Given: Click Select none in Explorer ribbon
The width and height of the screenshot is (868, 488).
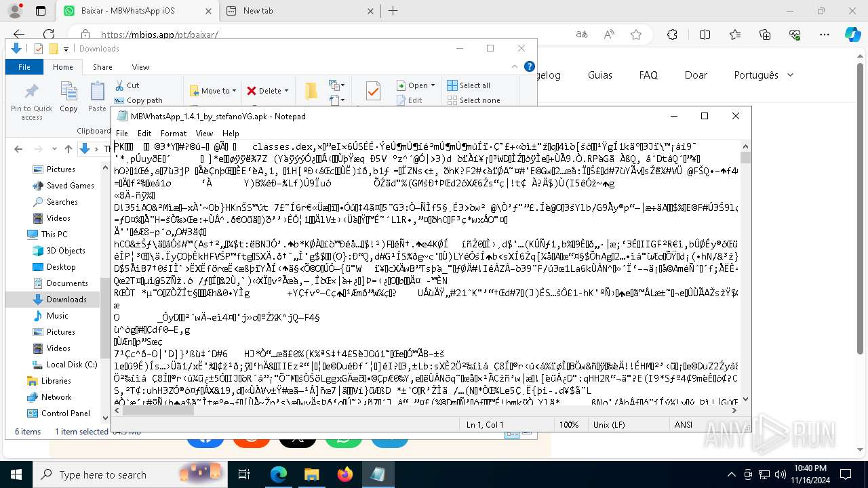Looking at the screenshot, I should click(473, 100).
